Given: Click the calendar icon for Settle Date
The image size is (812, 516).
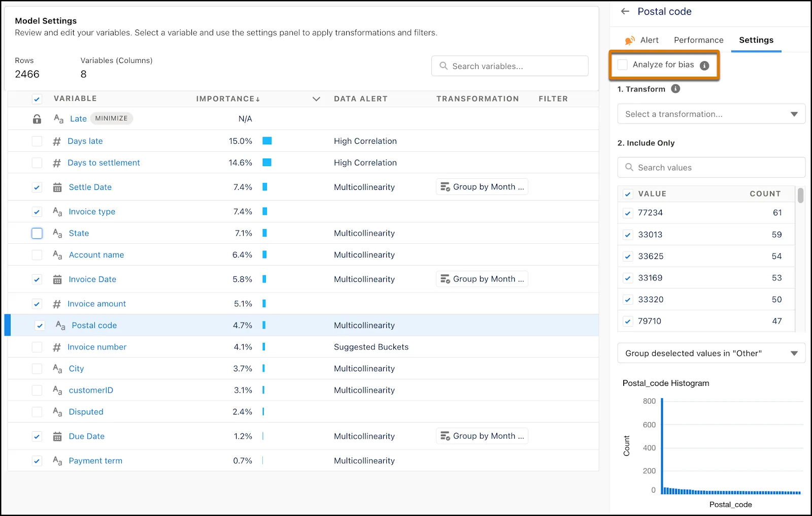Looking at the screenshot, I should (57, 187).
